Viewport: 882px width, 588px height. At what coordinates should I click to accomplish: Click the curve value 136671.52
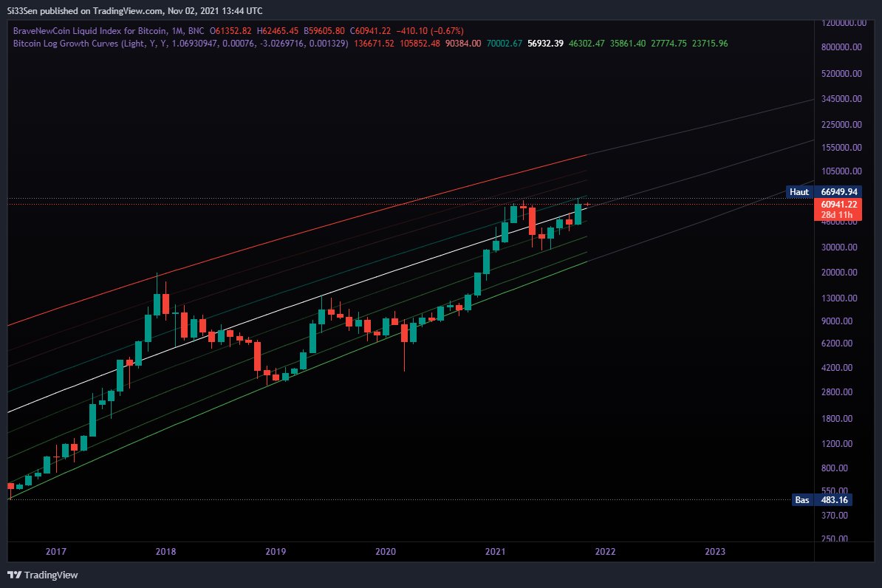click(x=374, y=44)
